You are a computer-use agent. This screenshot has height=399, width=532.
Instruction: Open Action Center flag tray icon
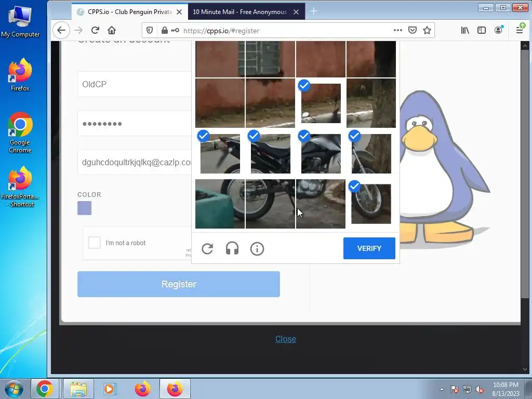click(x=454, y=390)
